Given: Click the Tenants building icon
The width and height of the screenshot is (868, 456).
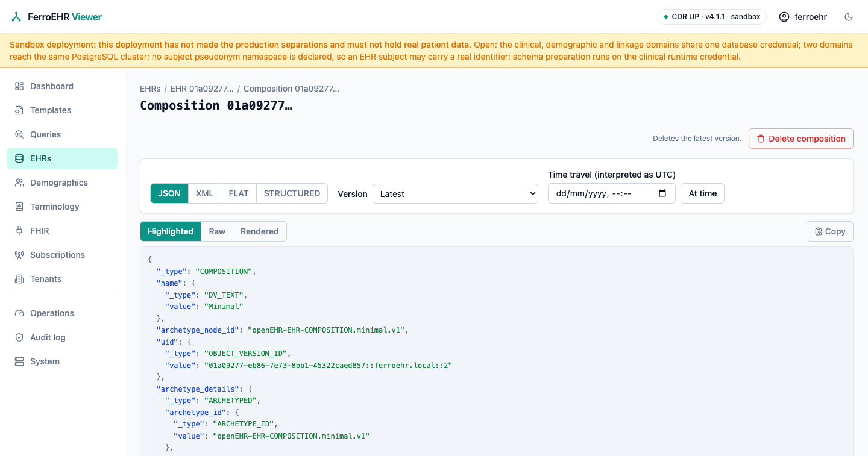Looking at the screenshot, I should coord(19,279).
